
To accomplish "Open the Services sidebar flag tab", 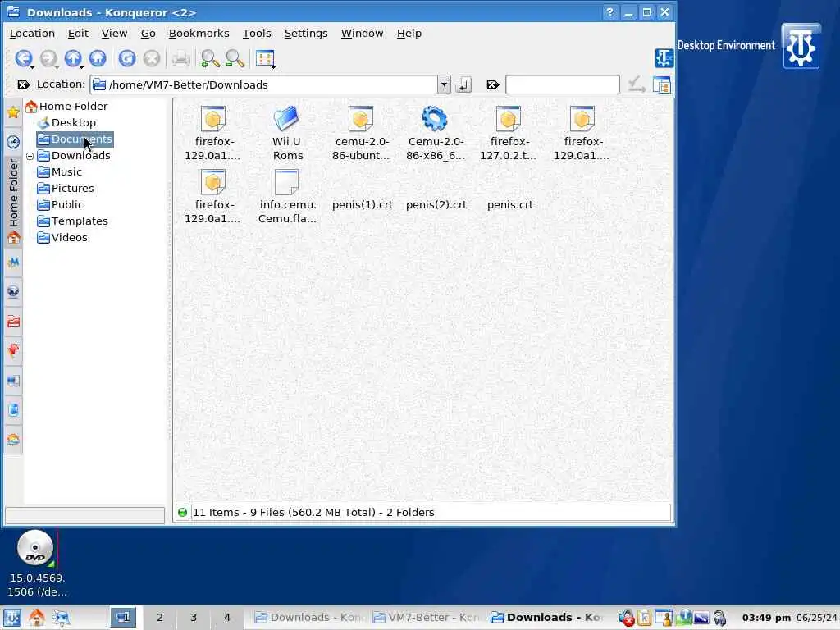I will point(13,351).
